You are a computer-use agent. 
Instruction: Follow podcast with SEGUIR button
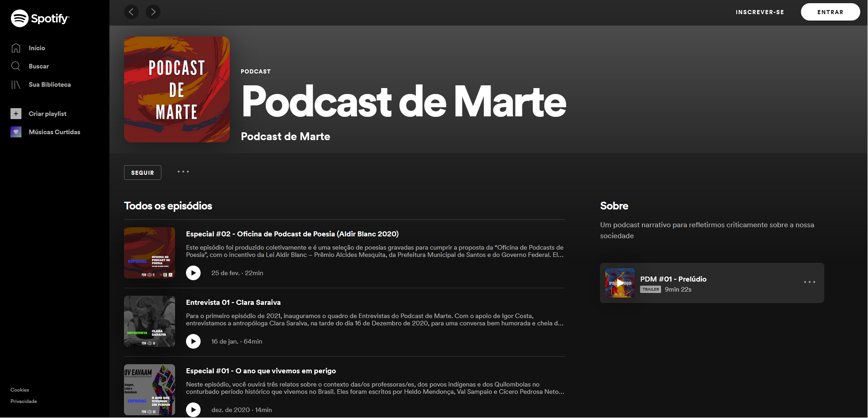point(143,172)
